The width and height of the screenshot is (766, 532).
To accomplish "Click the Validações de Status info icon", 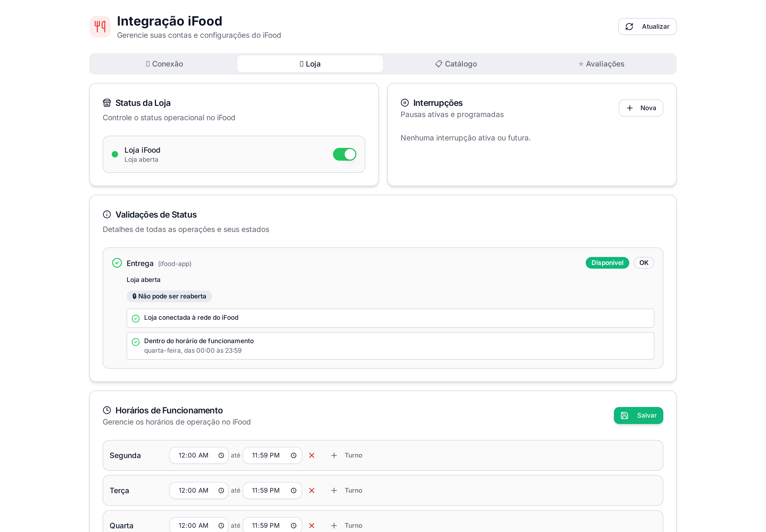I will 107,214.
